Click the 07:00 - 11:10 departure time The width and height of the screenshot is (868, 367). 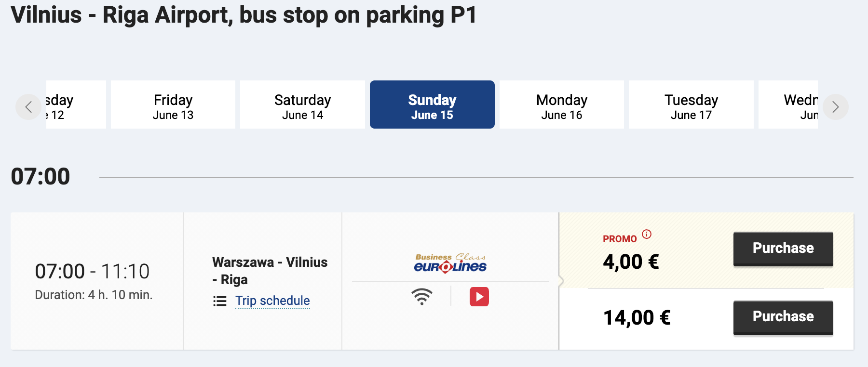coord(92,271)
